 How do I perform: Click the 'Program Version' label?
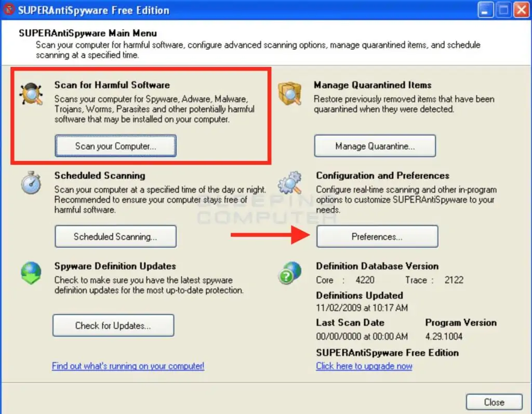(x=461, y=323)
